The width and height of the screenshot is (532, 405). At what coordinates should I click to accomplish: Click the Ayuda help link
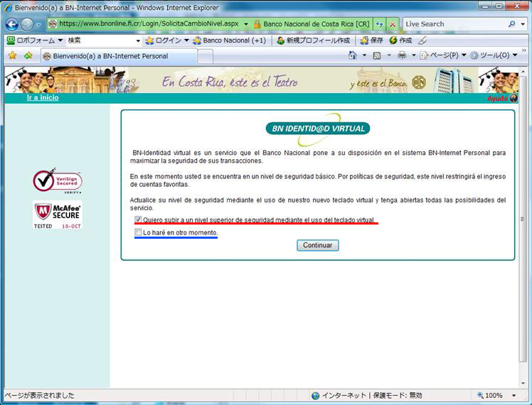[x=502, y=98]
